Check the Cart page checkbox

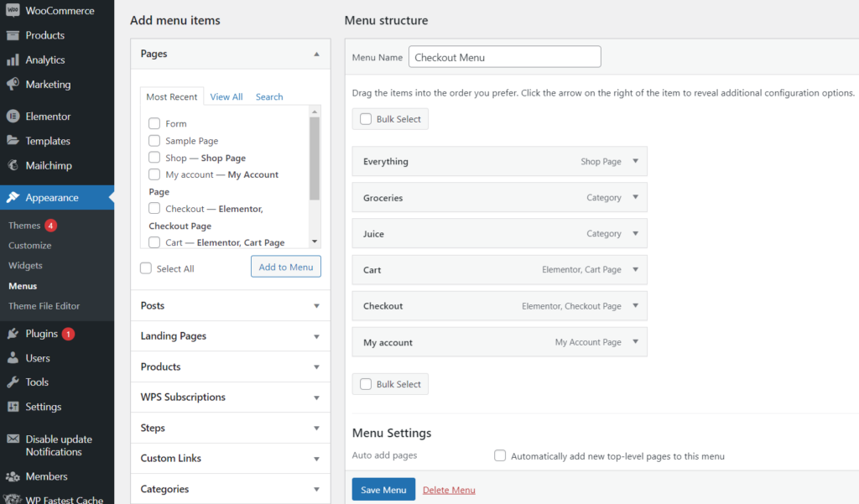click(154, 242)
